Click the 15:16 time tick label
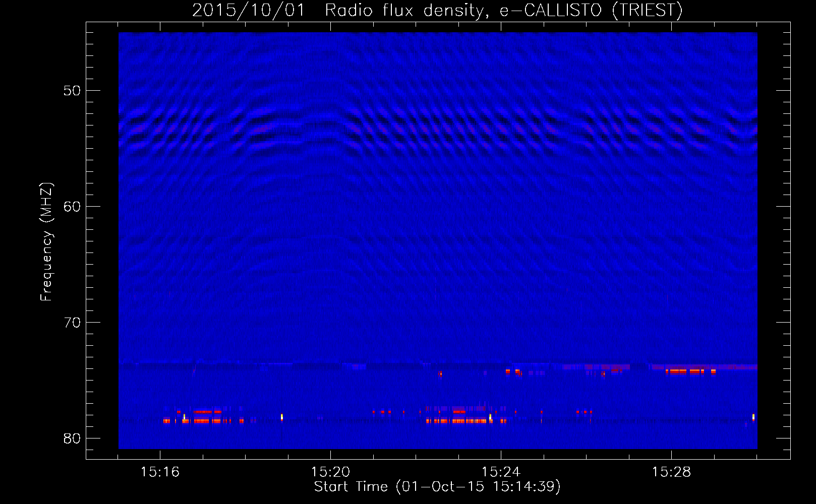The height and width of the screenshot is (504, 816). 160,472
